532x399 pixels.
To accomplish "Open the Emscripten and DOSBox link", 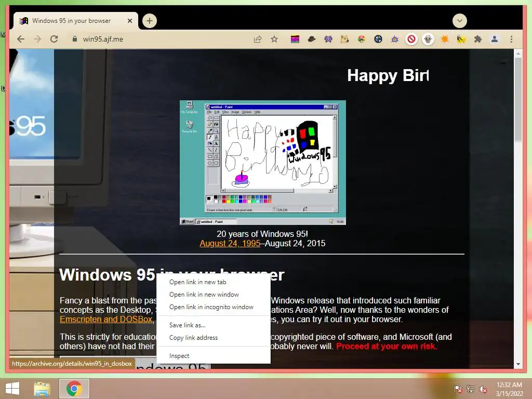I will [x=106, y=320].
